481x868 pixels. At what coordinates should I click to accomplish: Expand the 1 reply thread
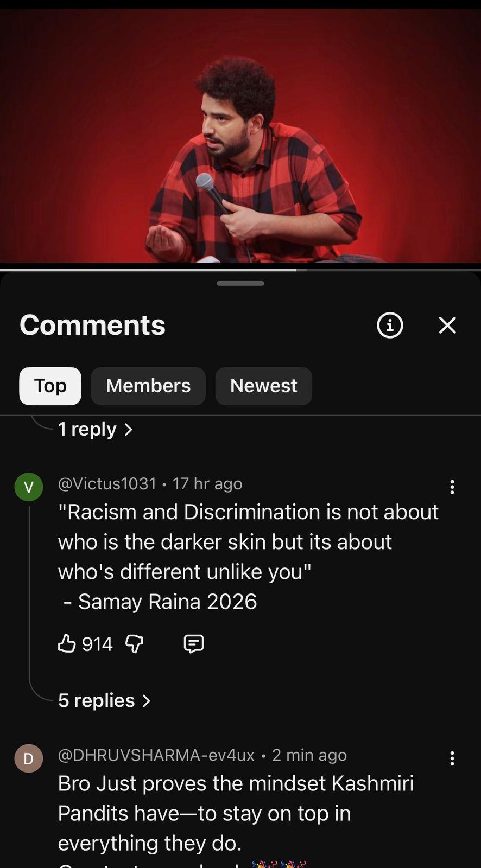tap(95, 429)
